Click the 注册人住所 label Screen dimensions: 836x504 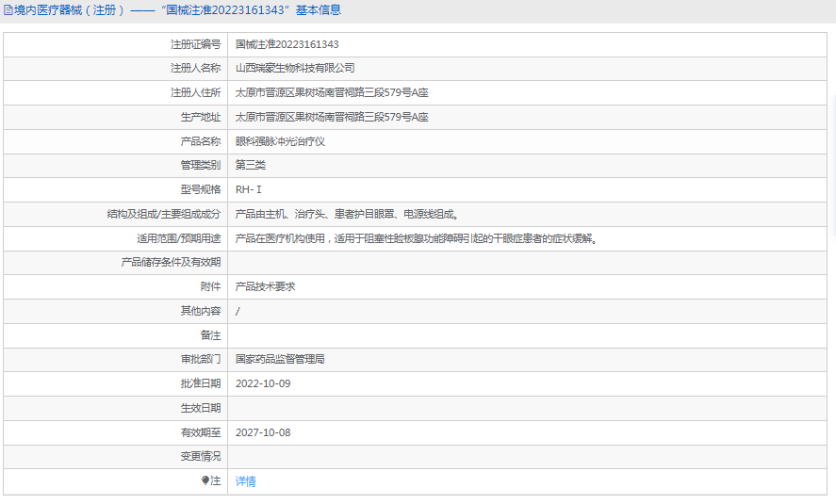coord(195,92)
